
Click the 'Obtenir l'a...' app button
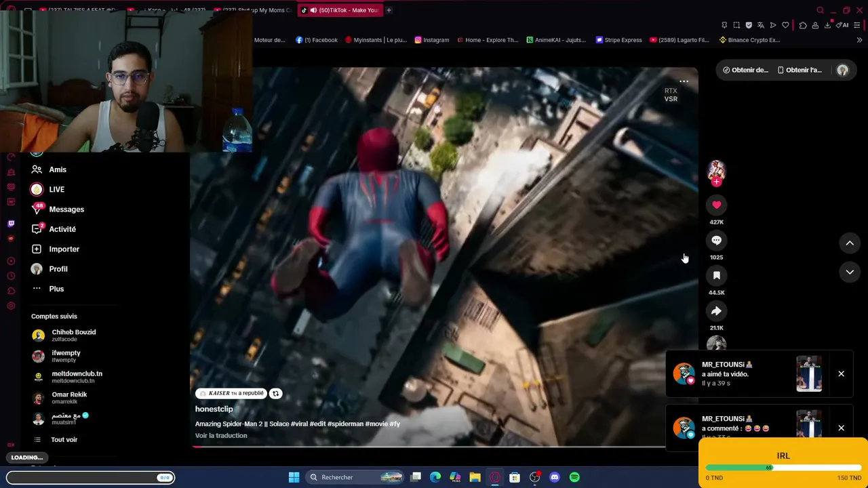800,70
